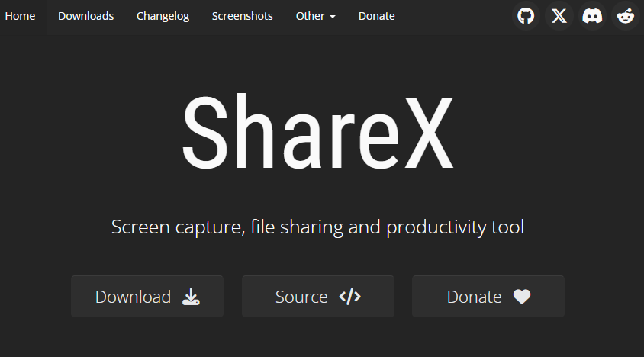Click the Donate heart button

488,296
